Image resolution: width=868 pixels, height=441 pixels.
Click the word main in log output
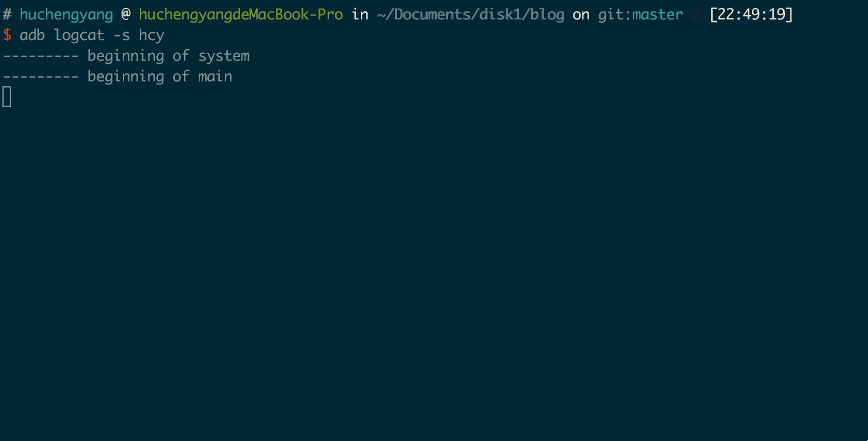(215, 77)
